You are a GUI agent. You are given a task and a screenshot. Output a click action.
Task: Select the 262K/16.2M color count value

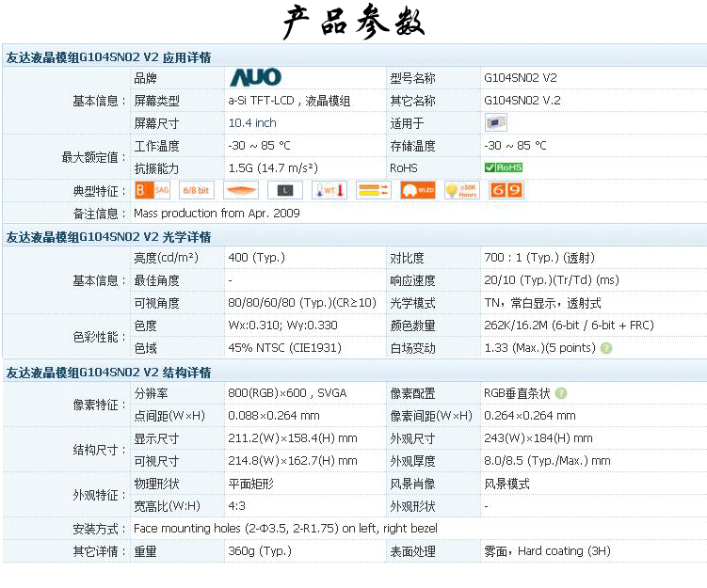click(569, 325)
